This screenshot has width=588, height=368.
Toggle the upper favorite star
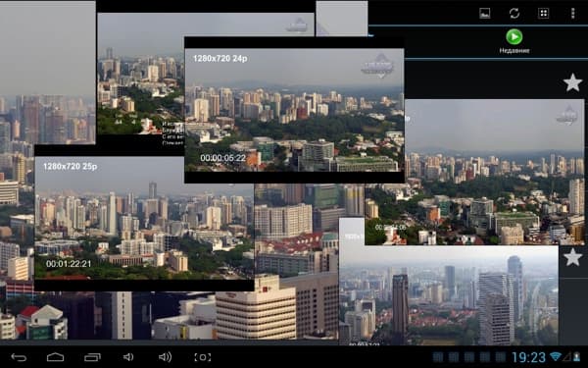(572, 82)
